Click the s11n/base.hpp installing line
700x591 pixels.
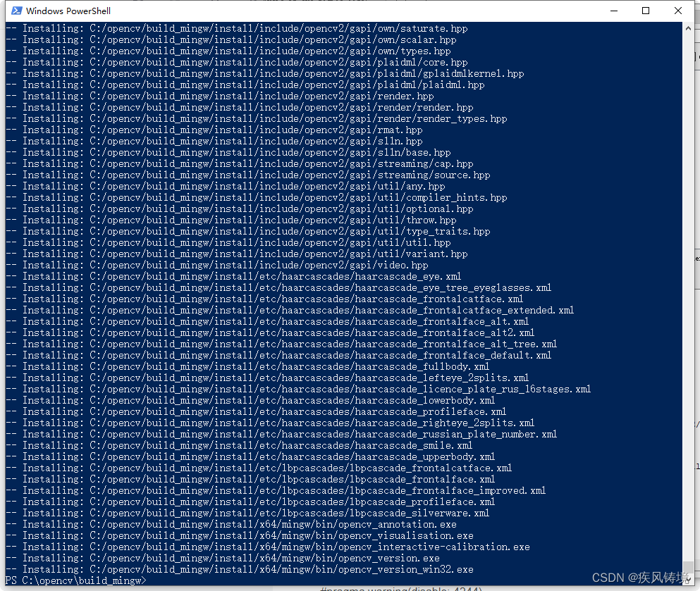(228, 153)
